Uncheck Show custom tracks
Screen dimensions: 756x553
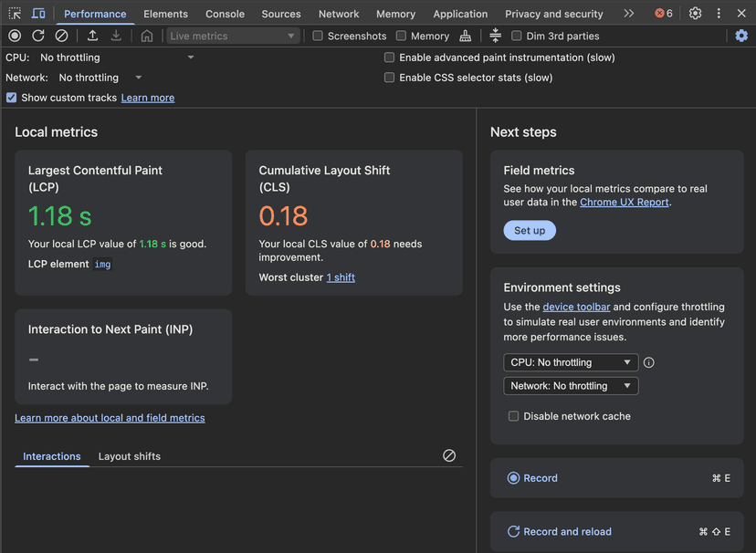tap(11, 98)
